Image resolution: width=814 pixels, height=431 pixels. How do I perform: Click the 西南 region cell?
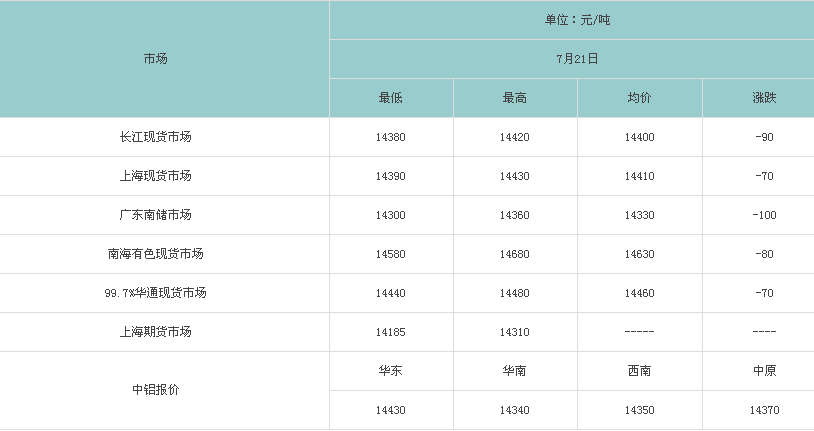click(x=639, y=370)
